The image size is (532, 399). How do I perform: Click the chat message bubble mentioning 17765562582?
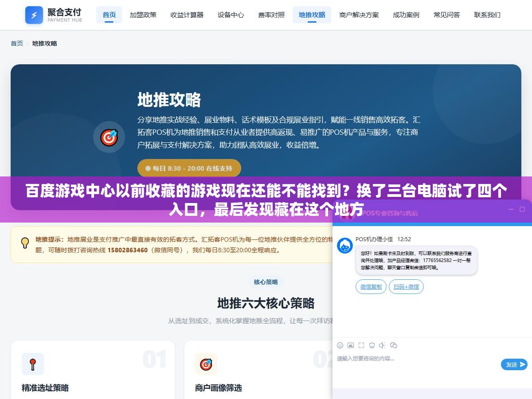tap(416, 260)
